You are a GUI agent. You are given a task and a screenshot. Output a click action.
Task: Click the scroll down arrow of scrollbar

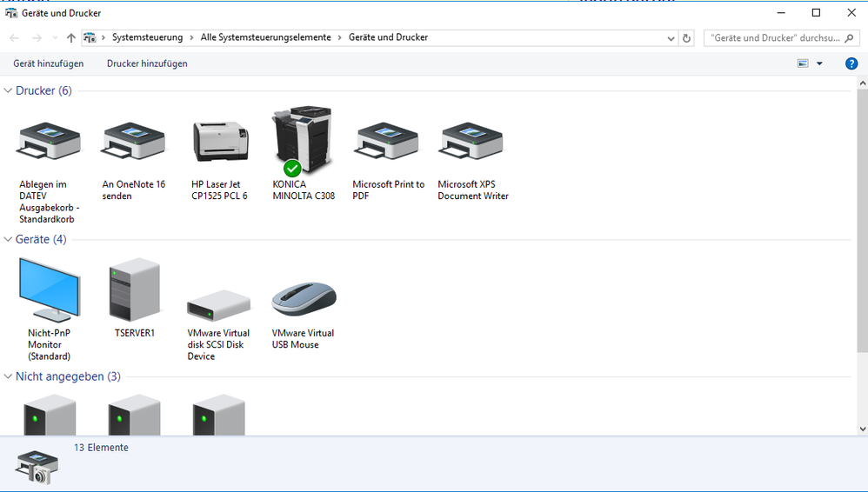pyautogui.click(x=863, y=429)
